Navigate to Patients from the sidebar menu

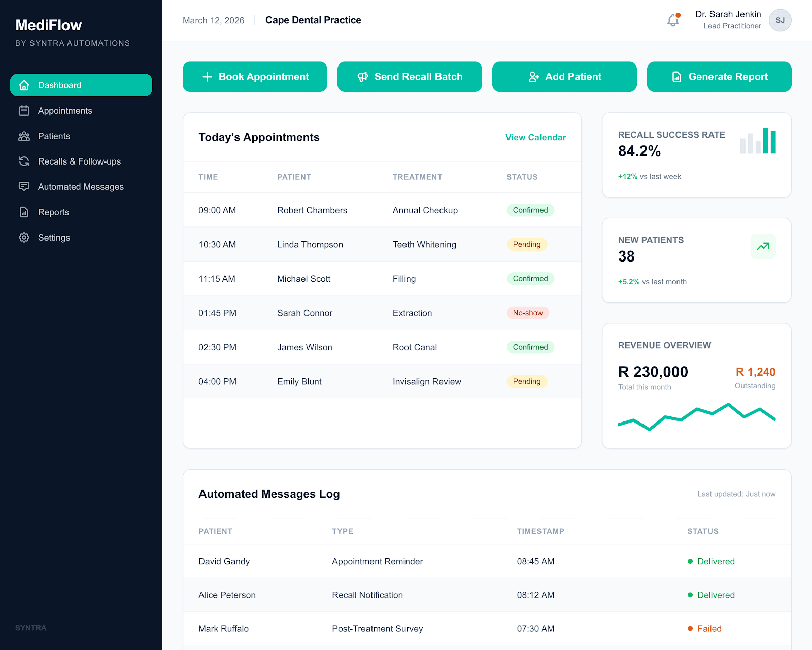54,136
